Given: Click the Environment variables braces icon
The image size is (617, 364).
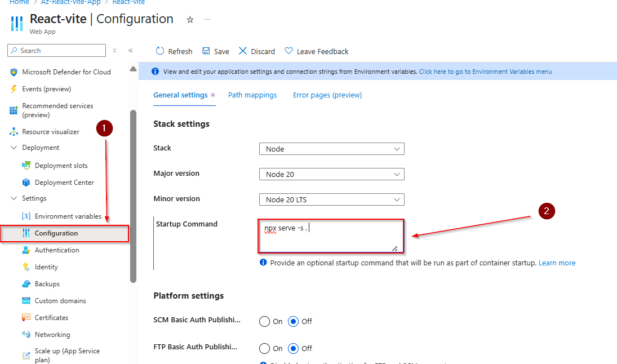Looking at the screenshot, I should coord(26,216).
